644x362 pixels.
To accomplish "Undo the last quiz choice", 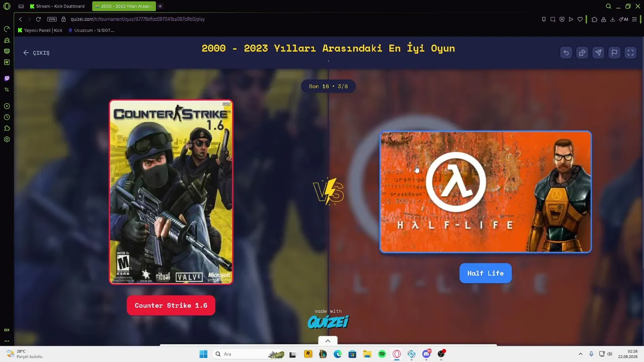I will click(566, 53).
